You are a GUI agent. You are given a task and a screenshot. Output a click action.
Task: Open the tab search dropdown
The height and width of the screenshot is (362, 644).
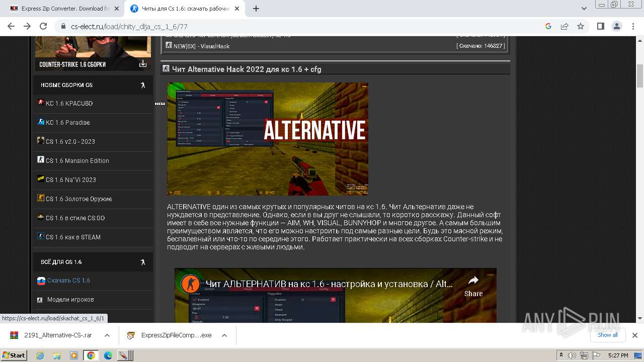584,9
